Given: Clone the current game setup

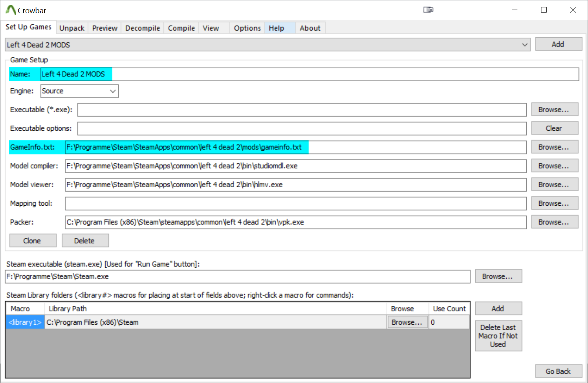Looking at the screenshot, I should 33,241.
